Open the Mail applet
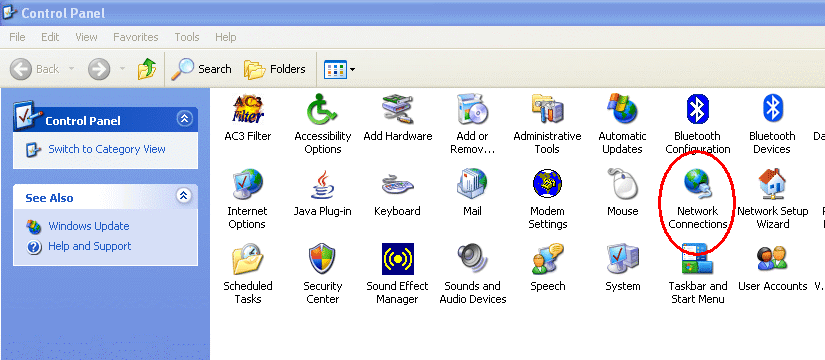The width and height of the screenshot is (825, 360). pyautogui.click(x=472, y=193)
